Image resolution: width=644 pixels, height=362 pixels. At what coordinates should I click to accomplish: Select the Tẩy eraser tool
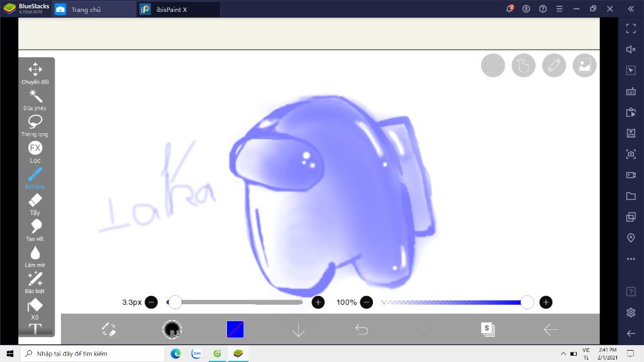coord(35,204)
